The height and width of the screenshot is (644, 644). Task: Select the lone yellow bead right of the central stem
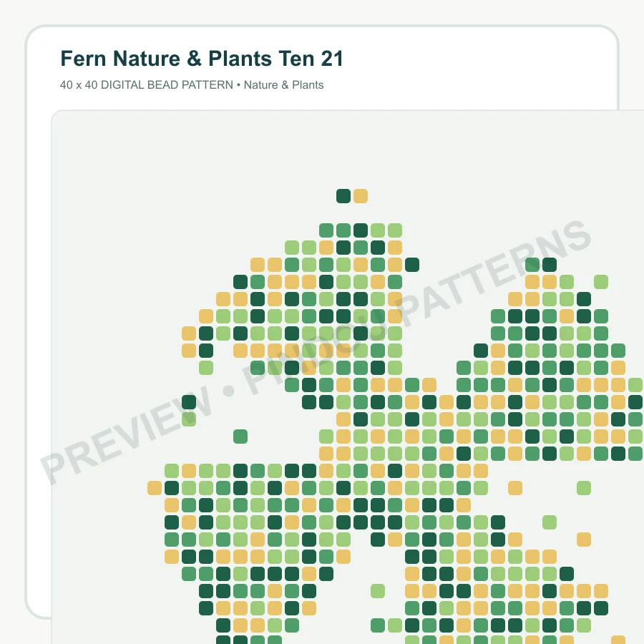coord(515,488)
